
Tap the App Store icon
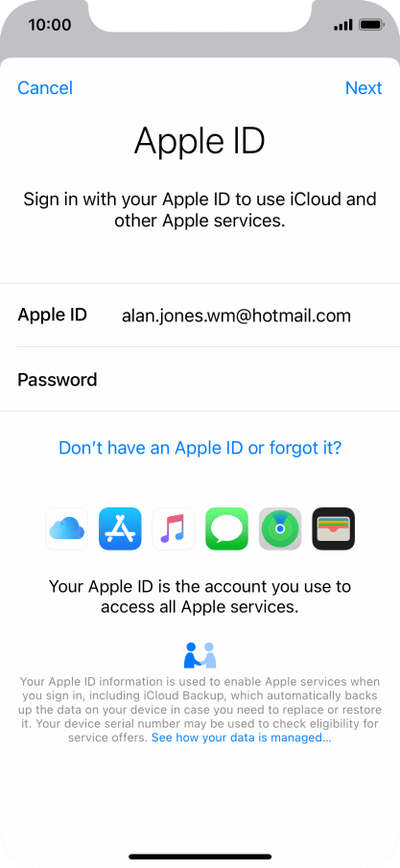[x=120, y=528]
